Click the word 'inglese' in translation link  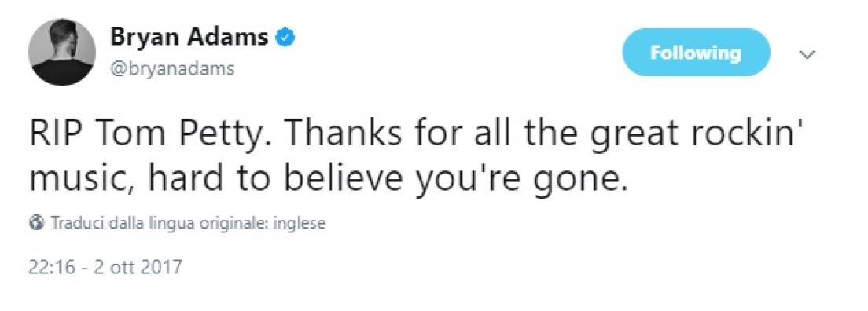click(x=300, y=224)
